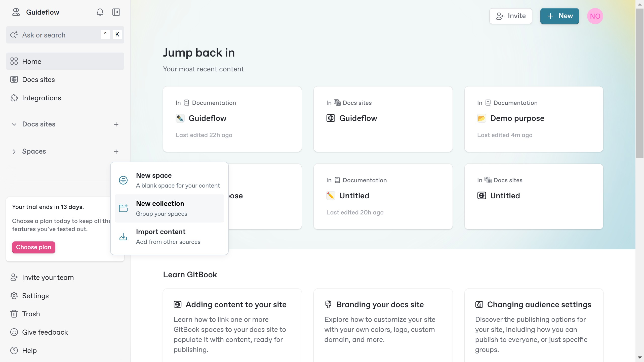The width and height of the screenshot is (644, 362).
Task: Expand the Spaces section chevron
Action: coord(14,151)
